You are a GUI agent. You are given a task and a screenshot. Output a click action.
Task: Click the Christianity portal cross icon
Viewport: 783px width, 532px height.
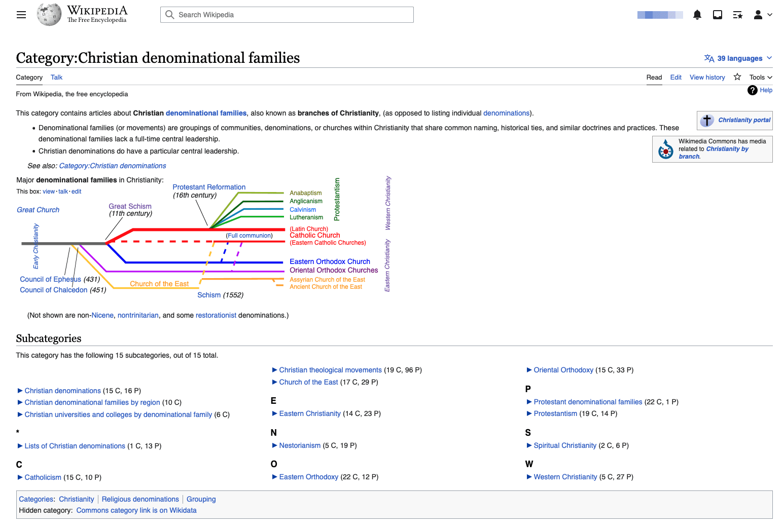707,120
